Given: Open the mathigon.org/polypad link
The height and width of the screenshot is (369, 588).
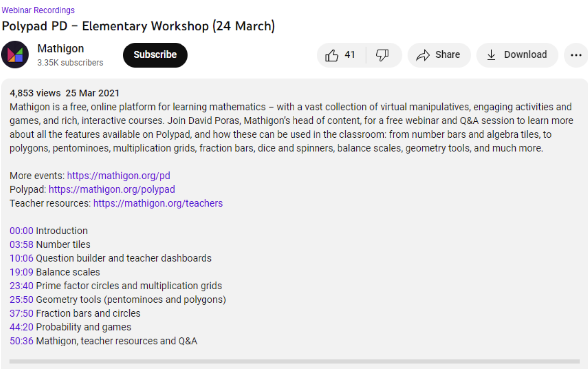Looking at the screenshot, I should point(112,189).
